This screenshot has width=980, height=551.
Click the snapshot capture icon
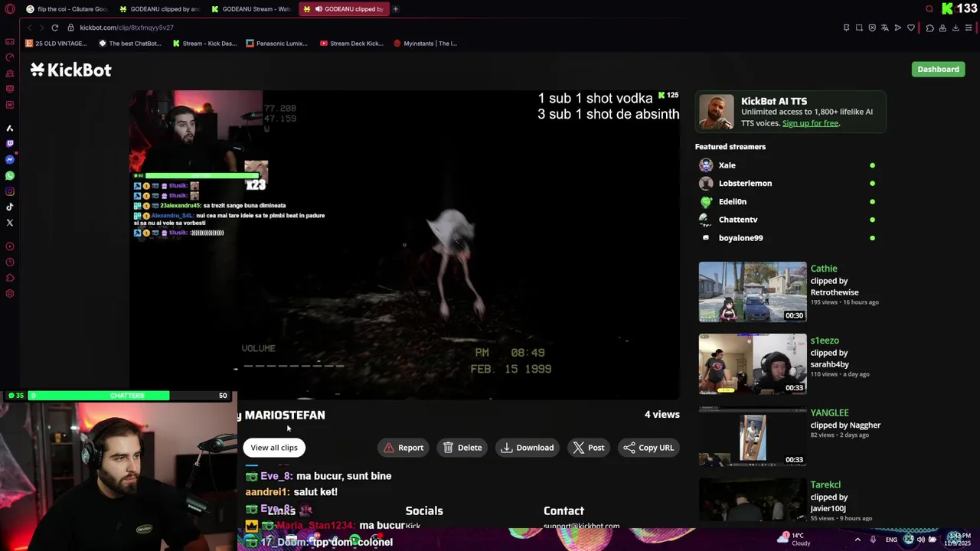pyautogui.click(x=859, y=28)
